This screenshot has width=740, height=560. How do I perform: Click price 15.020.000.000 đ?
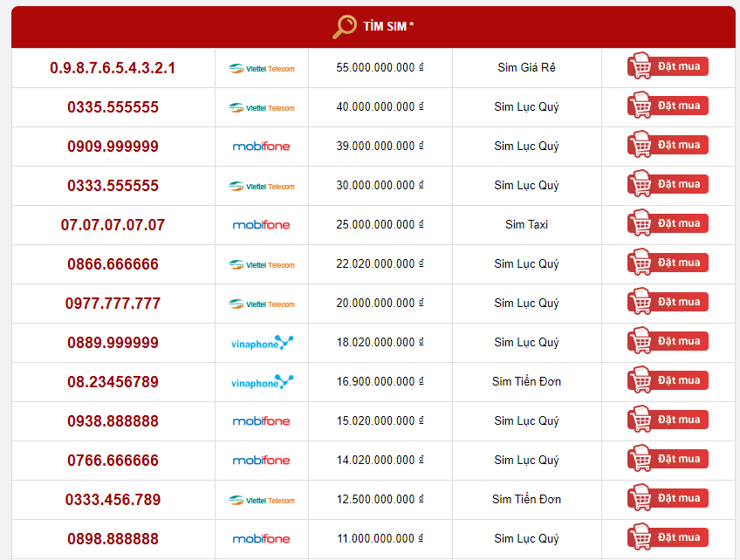(x=380, y=420)
